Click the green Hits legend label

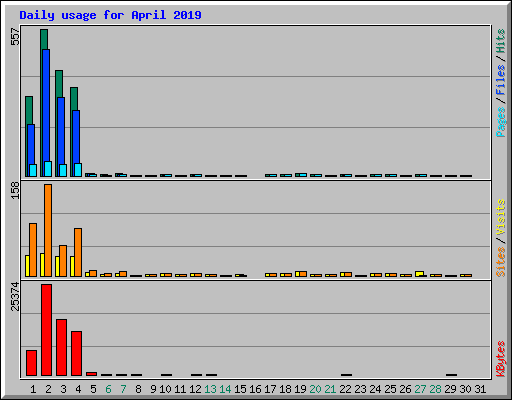coord(500,41)
